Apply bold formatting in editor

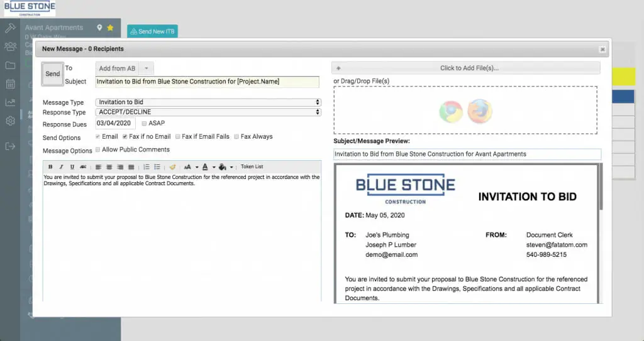tap(50, 167)
